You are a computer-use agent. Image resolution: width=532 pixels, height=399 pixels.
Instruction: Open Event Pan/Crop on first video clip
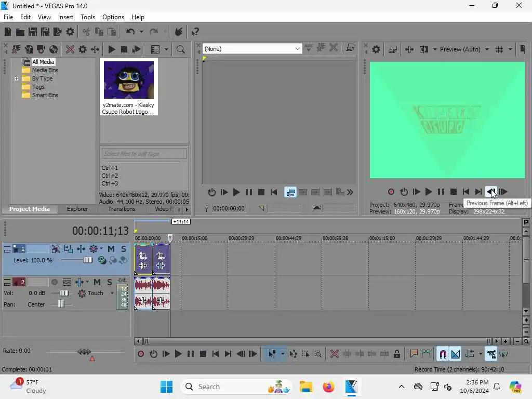point(143,256)
